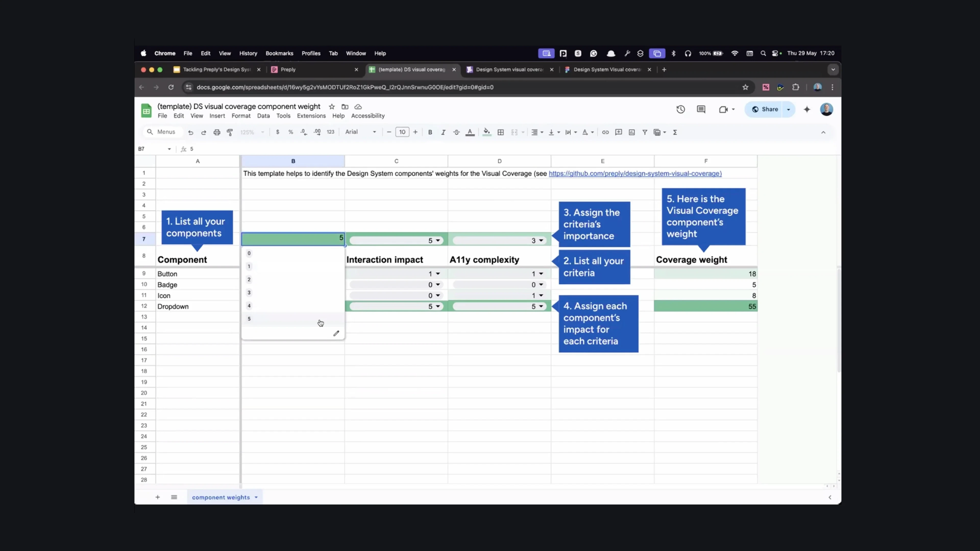Open the functions sigma menu

675,132
